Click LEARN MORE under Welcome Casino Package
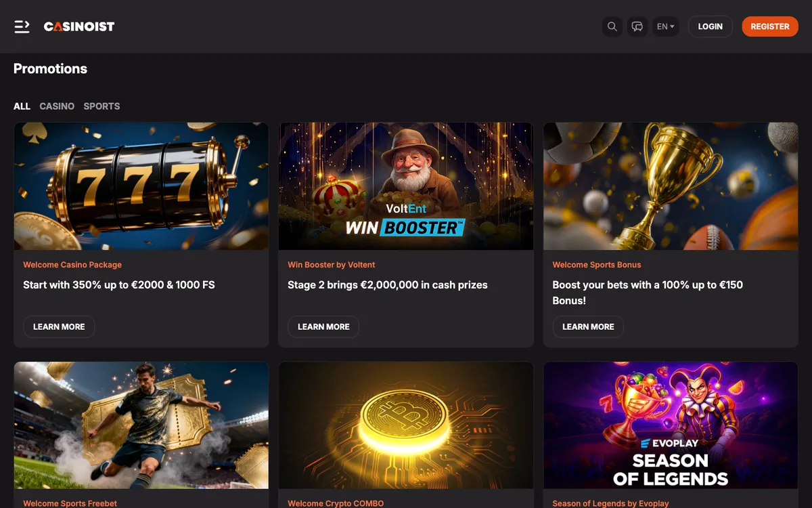Viewport: 812px width, 508px height. (x=59, y=326)
